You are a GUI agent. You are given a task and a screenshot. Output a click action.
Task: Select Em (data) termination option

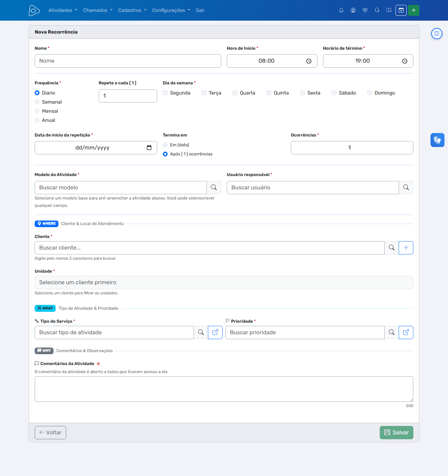coord(165,145)
